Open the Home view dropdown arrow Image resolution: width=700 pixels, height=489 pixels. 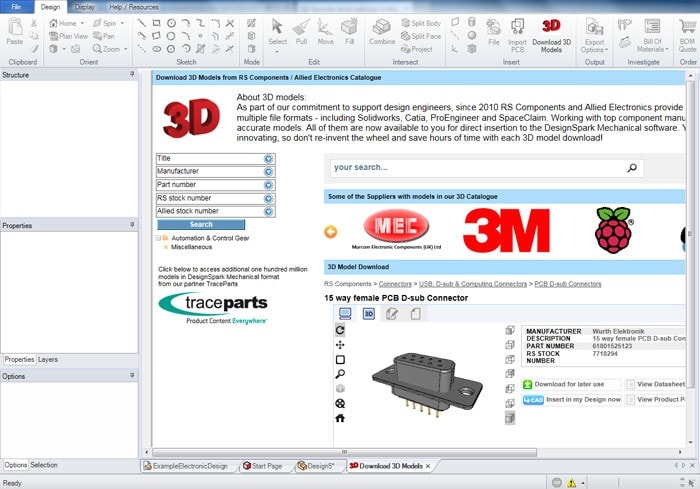(82, 23)
